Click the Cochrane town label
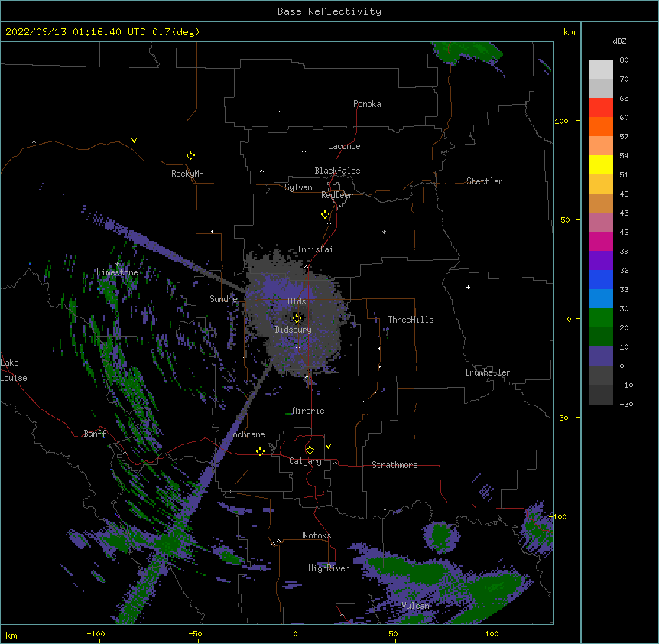 pyautogui.click(x=246, y=434)
